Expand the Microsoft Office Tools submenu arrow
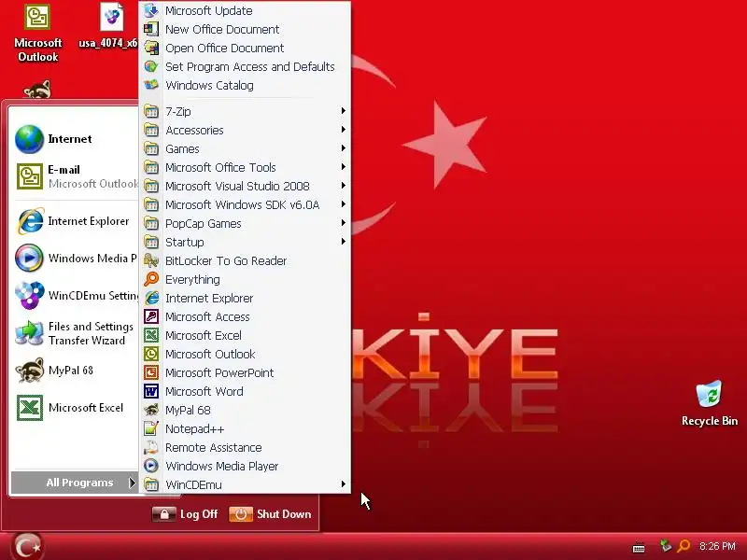 (343, 167)
